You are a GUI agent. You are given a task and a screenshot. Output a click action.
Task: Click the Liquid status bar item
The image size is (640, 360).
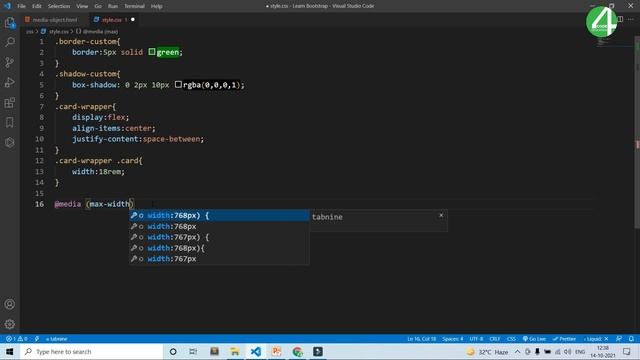(596, 339)
